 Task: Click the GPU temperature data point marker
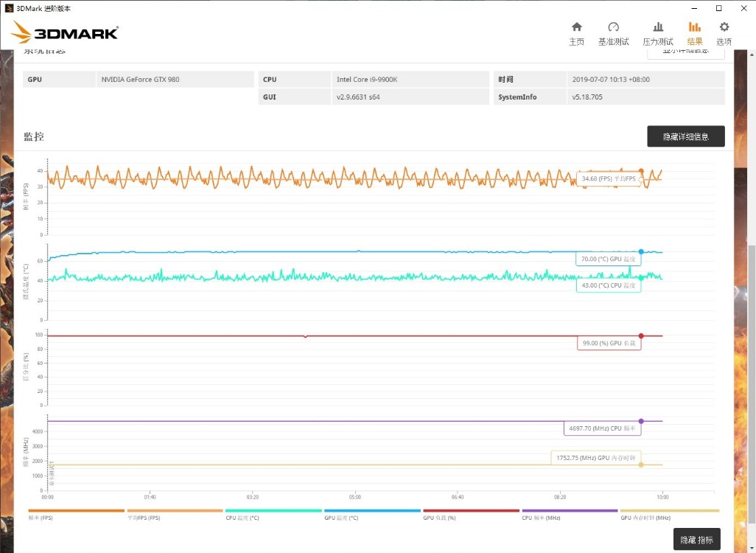pyautogui.click(x=641, y=252)
